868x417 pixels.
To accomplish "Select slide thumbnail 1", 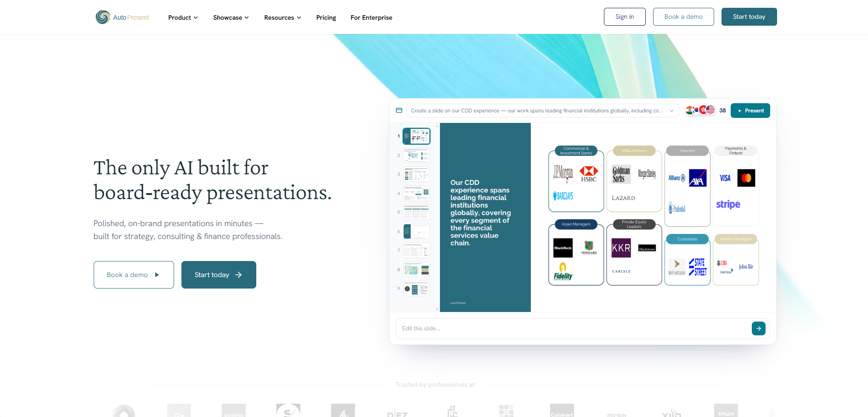I will (417, 136).
